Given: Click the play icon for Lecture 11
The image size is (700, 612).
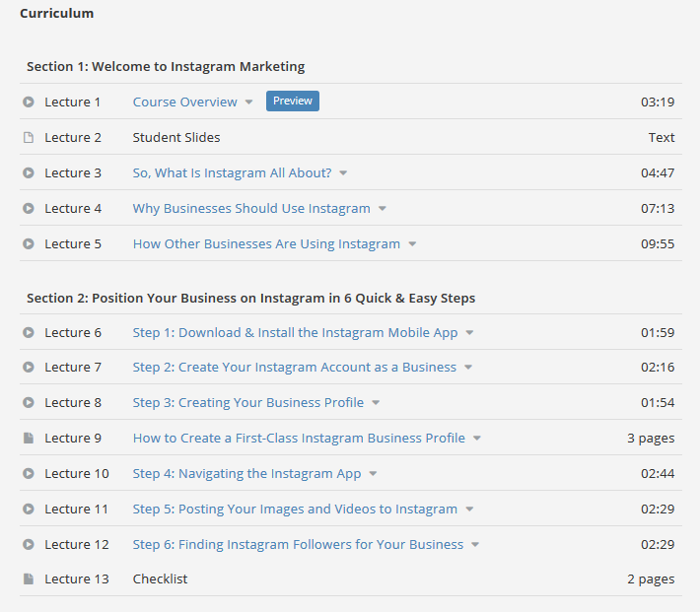Looking at the screenshot, I should pos(29,509).
